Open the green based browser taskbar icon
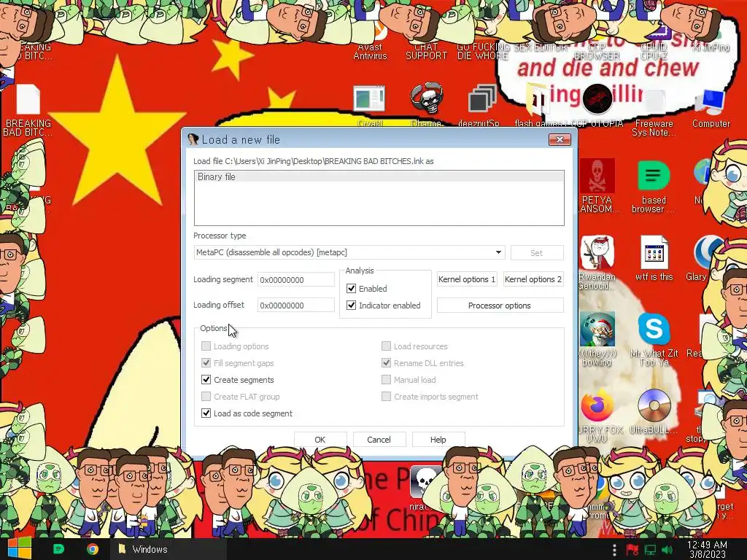Viewport: 747px width, 560px height. (x=58, y=549)
